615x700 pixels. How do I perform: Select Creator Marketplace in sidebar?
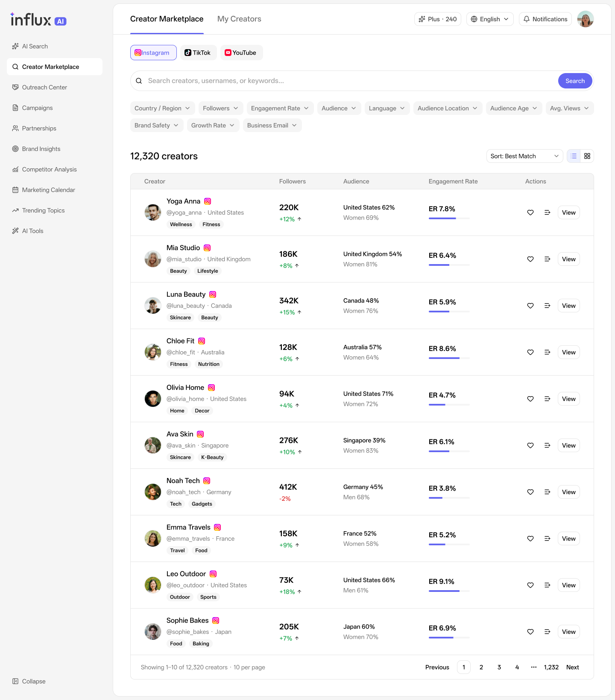tap(55, 67)
